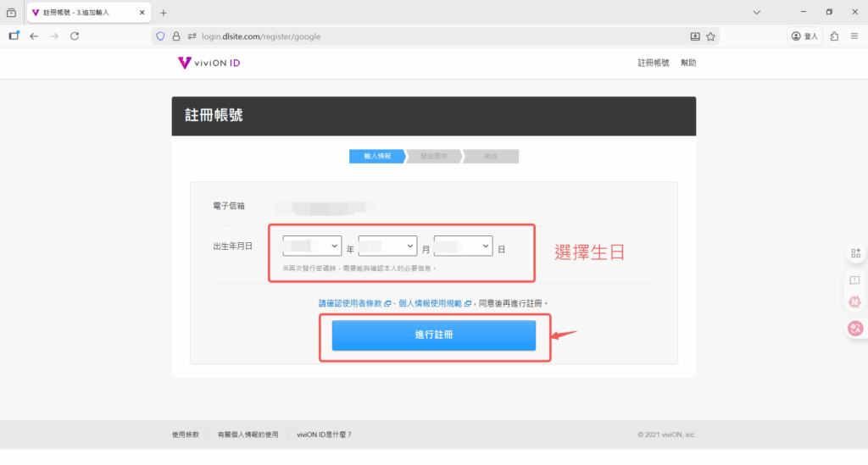The image size is (868, 465).
Task: Open the birth year dropdown
Action: (312, 246)
